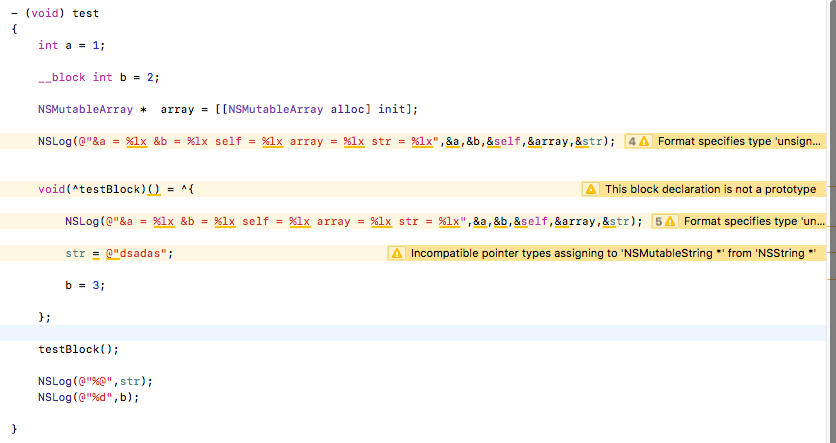Screen dimensions: 836x443
Task: Click the warning triangle on the first NSLog line
Action: pyautogui.click(x=645, y=142)
